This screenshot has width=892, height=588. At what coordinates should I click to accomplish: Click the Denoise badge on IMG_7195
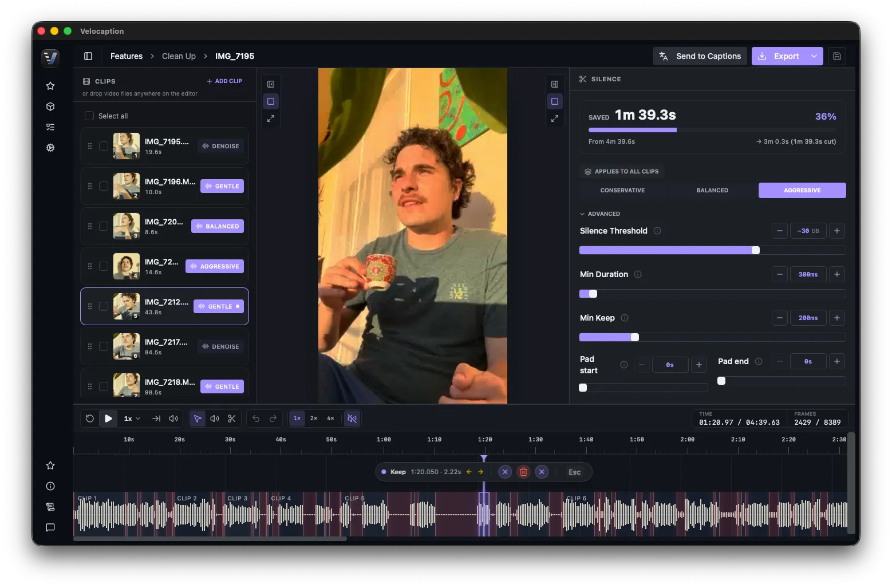(221, 146)
